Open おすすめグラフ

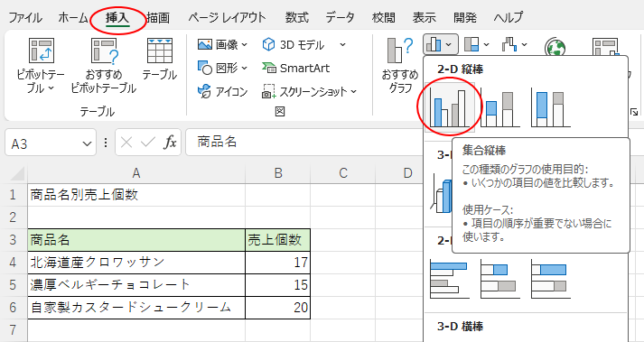[x=399, y=66]
